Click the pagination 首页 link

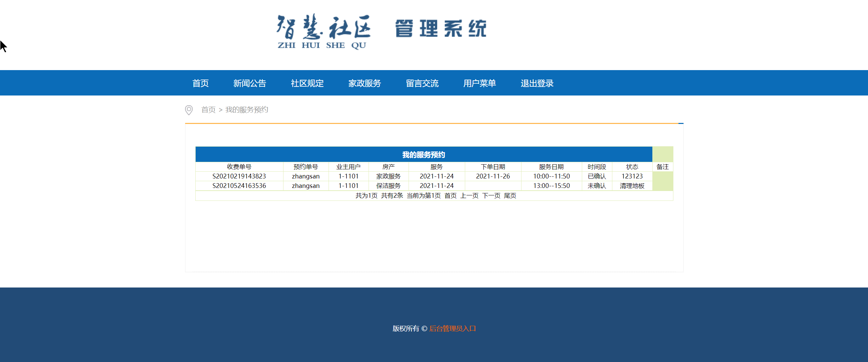(451, 196)
